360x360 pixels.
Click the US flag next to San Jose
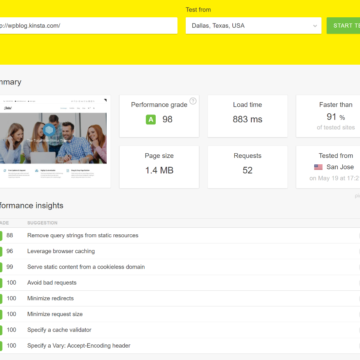[318, 167]
